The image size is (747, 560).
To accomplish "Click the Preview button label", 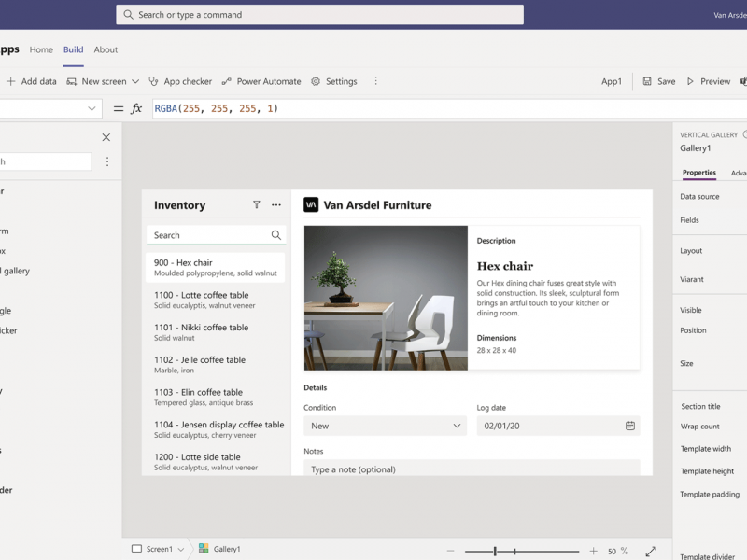I will click(715, 81).
